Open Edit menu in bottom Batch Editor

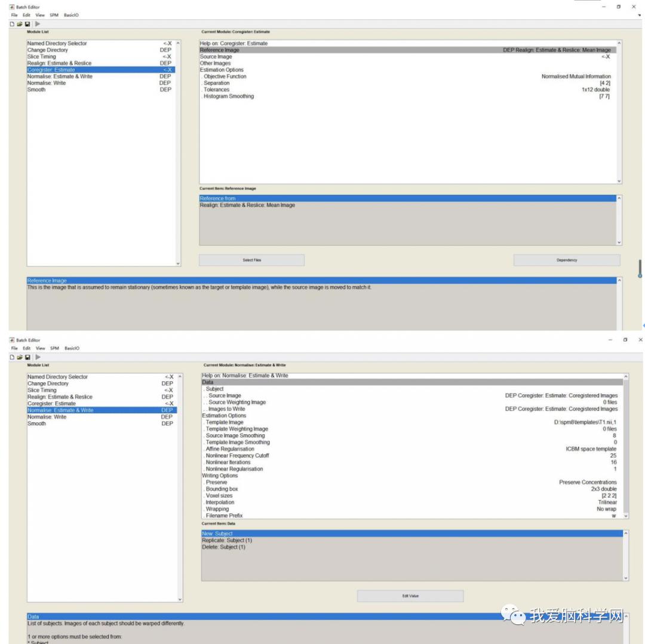[x=26, y=348]
